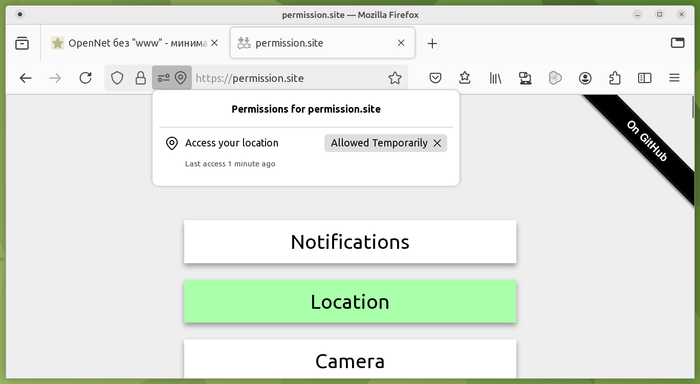Click the green Location button
This screenshot has height=384, width=700.
[350, 301]
